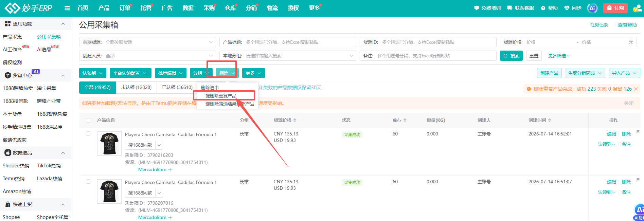This screenshot has width=644, height=221.
Task: Expand 更多筛选 filters
Action: coord(559,56)
